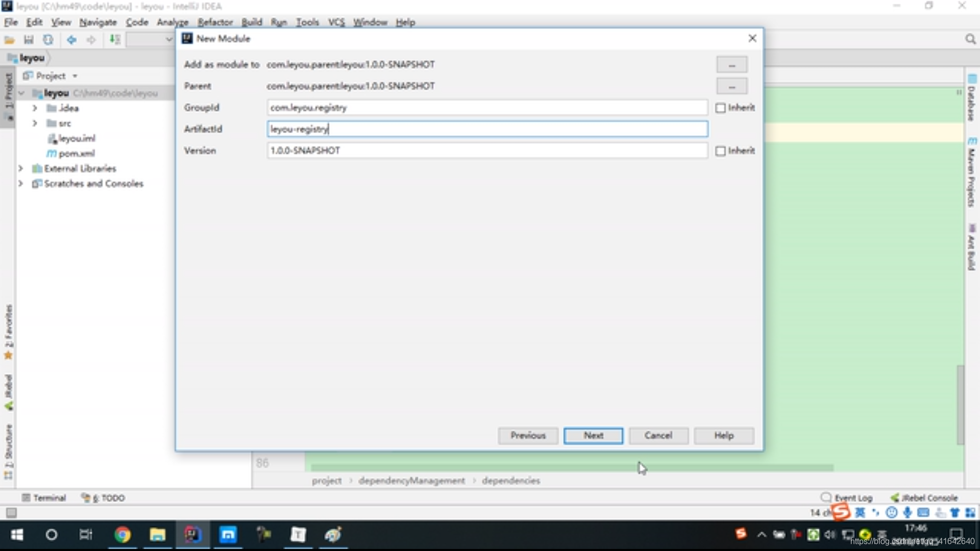This screenshot has height=551, width=980.
Task: Click the Help button
Action: [x=724, y=436]
